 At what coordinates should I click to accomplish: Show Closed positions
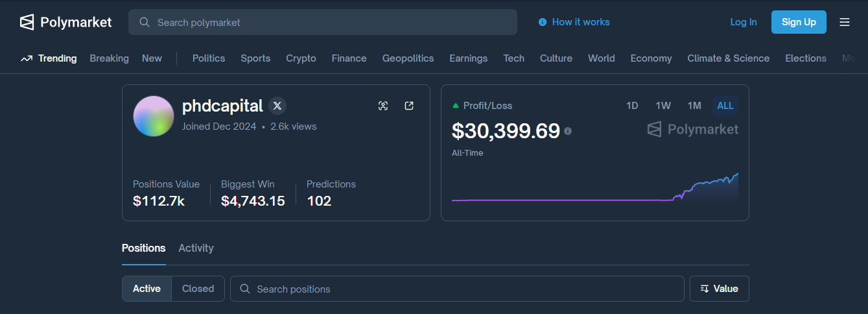[x=198, y=289]
